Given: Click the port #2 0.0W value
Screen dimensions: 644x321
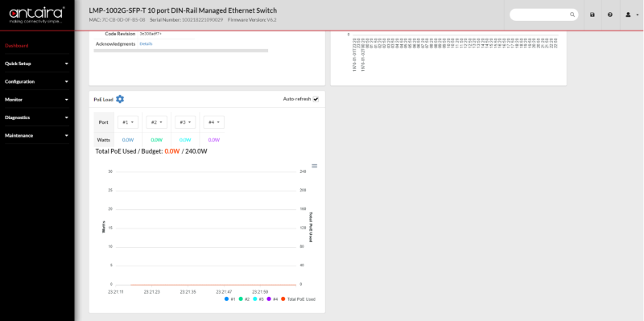Looking at the screenshot, I should [156, 140].
